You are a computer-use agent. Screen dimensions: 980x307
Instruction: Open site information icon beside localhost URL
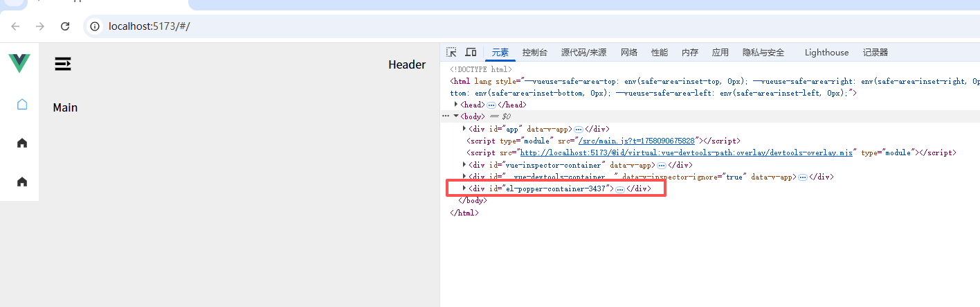coord(95,26)
